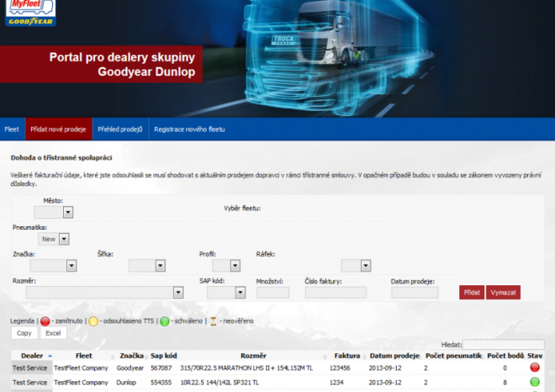
Task: Click the Excel export button
Action: 53,333
